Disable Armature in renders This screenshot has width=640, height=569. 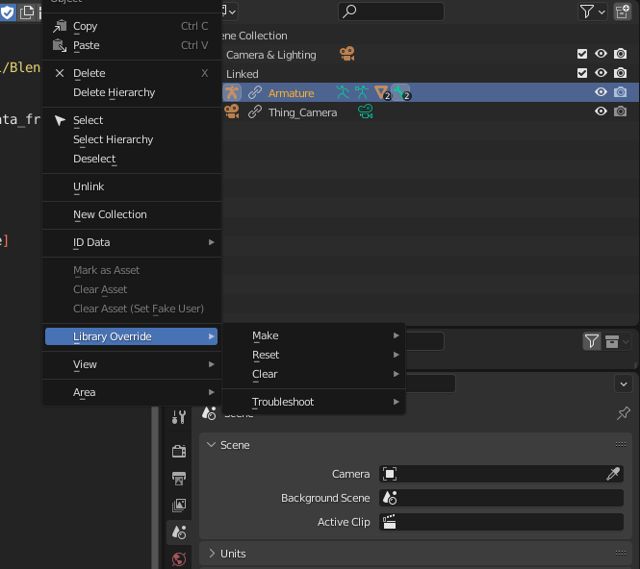point(620,92)
